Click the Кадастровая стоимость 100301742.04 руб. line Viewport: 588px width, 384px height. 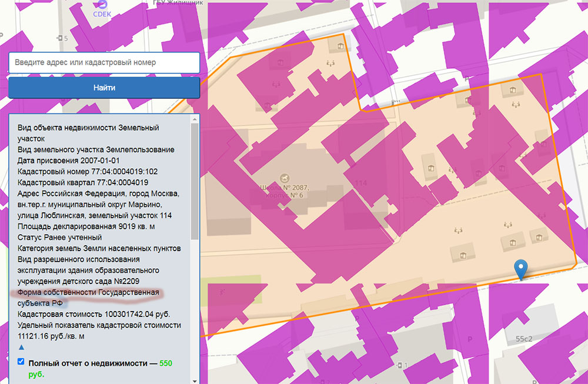coord(93,314)
